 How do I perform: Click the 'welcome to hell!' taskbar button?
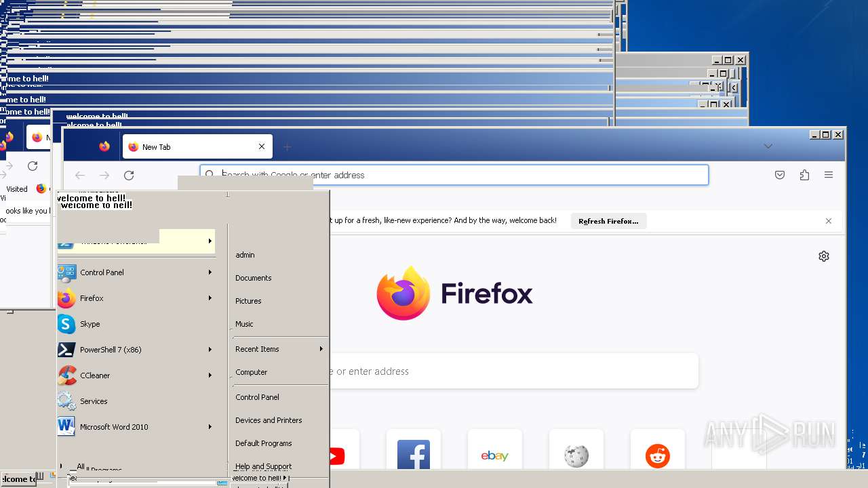pos(19,479)
